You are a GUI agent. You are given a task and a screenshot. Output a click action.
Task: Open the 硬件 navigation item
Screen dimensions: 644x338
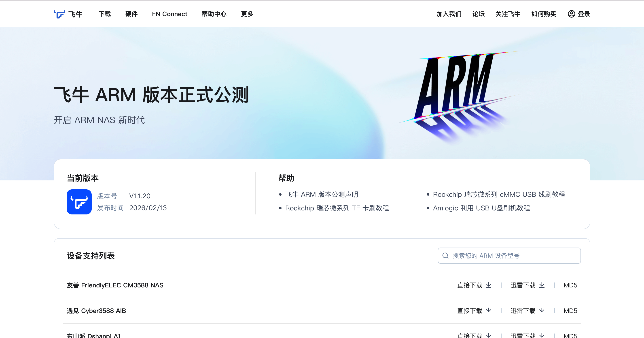click(x=131, y=14)
